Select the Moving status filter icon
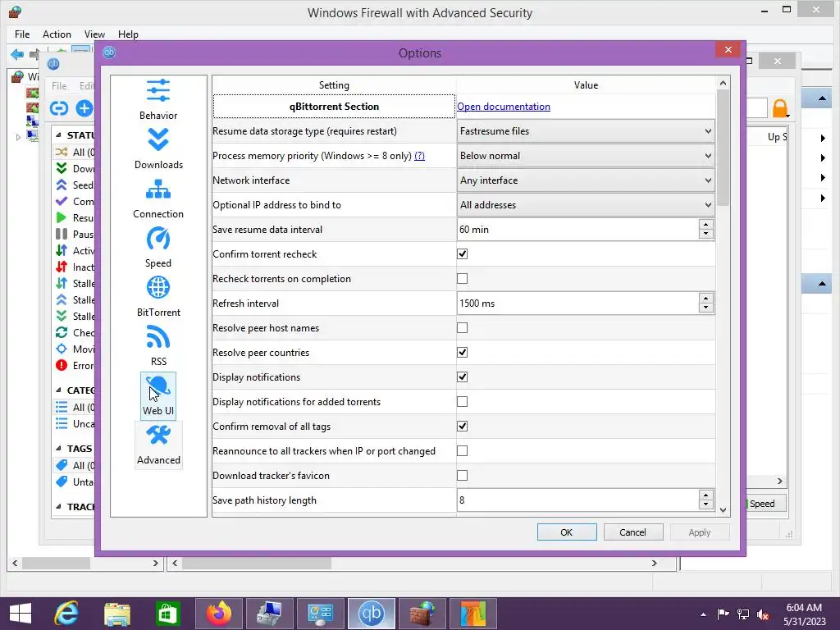The height and width of the screenshot is (630, 840). 62,349
